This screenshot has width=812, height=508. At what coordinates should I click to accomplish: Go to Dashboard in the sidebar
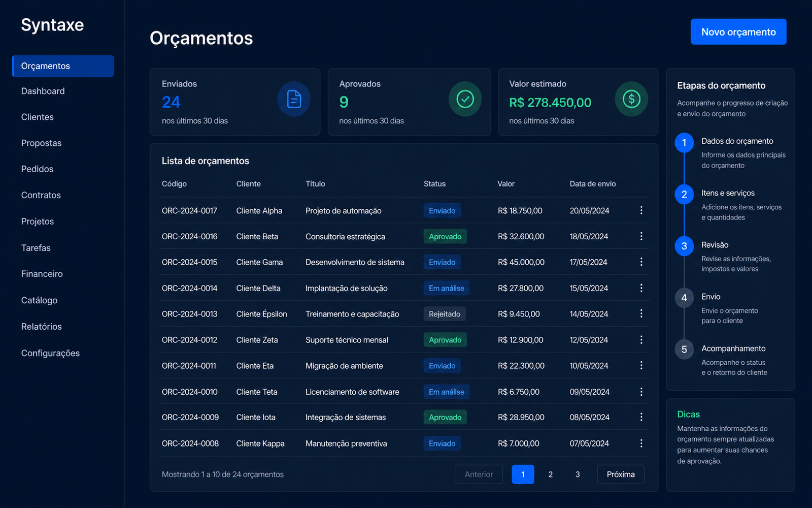pyautogui.click(x=43, y=91)
